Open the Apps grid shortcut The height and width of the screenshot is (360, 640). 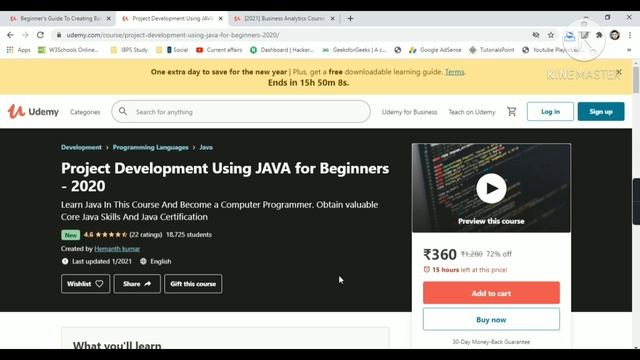pos(18,50)
